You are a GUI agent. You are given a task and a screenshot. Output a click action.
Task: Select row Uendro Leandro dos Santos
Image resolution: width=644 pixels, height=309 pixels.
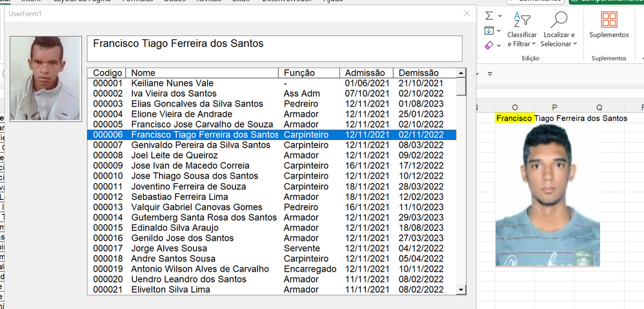[272, 279]
